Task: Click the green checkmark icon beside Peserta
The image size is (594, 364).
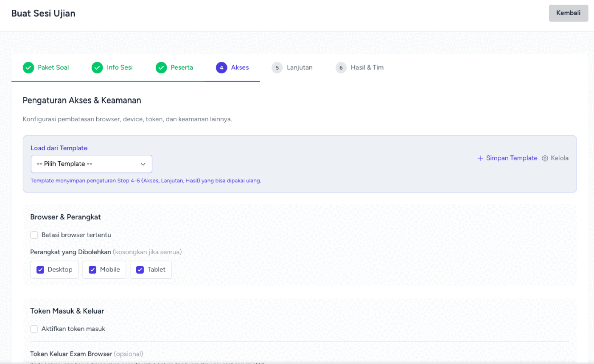Action: coord(161,67)
